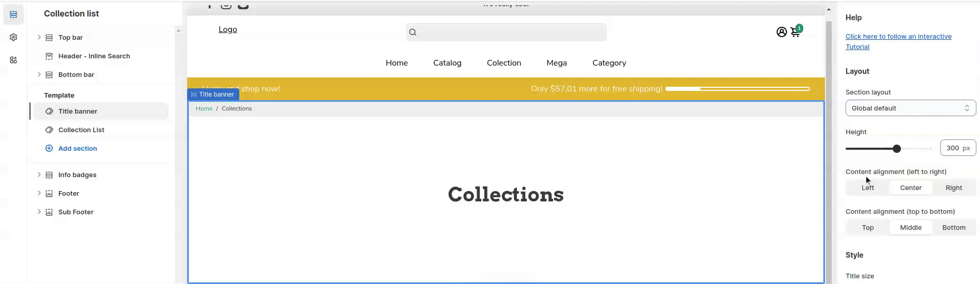Expand the Top bar section
980x284 pixels.
[x=39, y=37]
